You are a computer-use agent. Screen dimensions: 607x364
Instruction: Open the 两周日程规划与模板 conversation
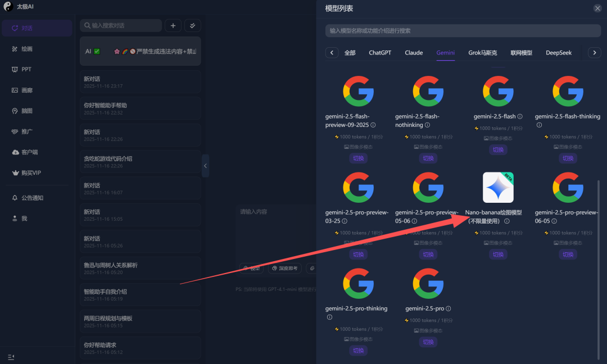tap(140, 321)
